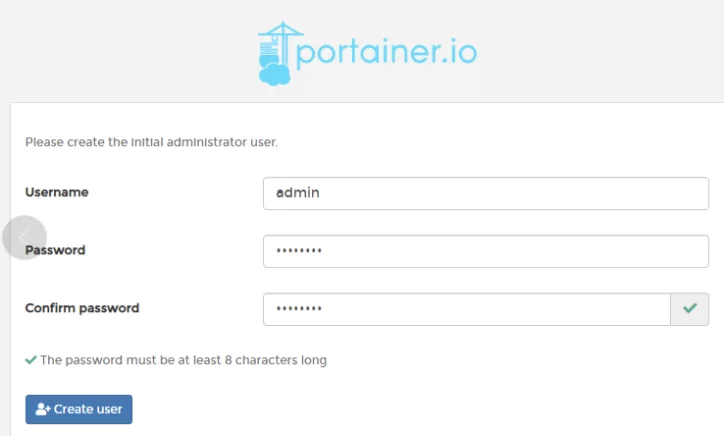Click the Confirm password label
Viewport: 726px width, 436px height.
(82, 308)
